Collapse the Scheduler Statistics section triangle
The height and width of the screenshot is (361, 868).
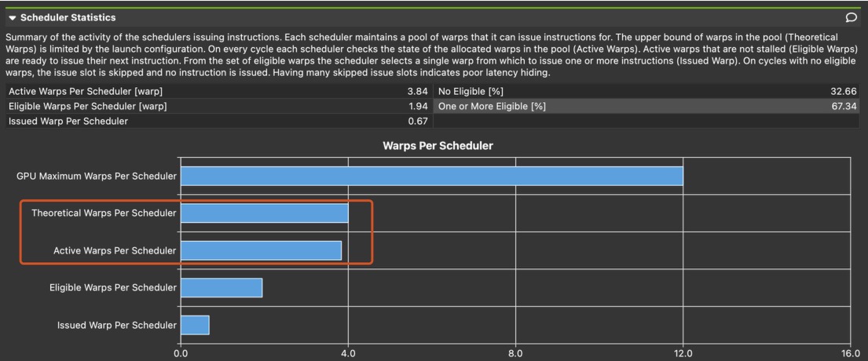12,17
